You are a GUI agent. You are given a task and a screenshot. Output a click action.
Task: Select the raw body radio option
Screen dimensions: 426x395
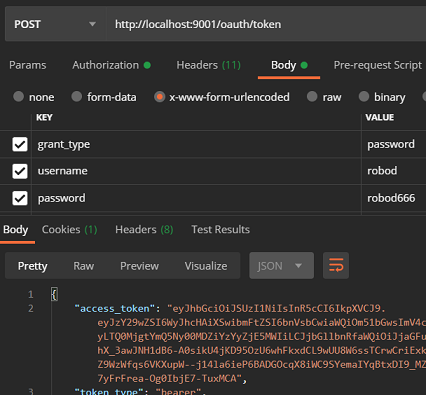click(x=312, y=97)
